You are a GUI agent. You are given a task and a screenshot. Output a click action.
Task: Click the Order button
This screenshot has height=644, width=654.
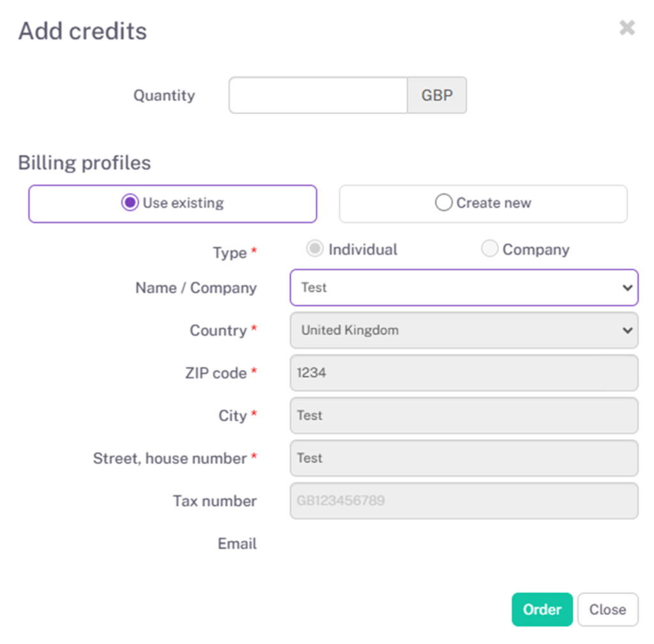click(542, 610)
